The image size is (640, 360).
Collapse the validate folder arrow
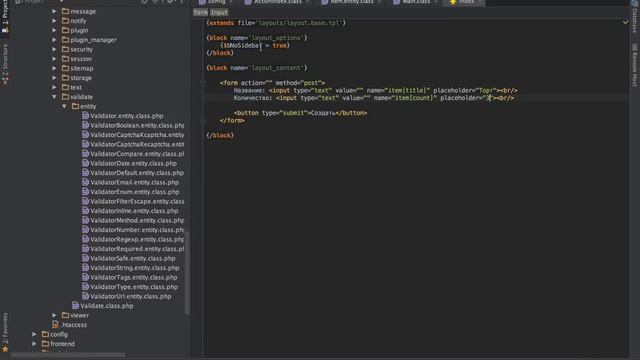click(x=54, y=97)
